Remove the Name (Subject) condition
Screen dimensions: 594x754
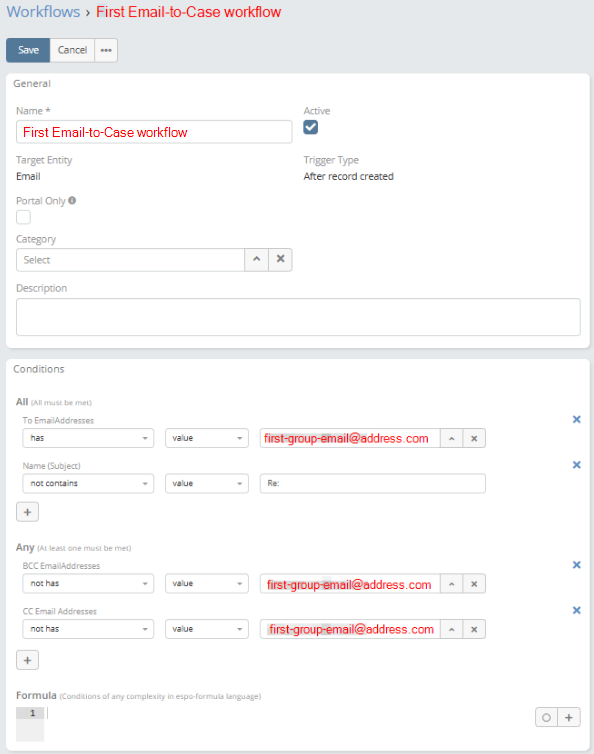577,465
